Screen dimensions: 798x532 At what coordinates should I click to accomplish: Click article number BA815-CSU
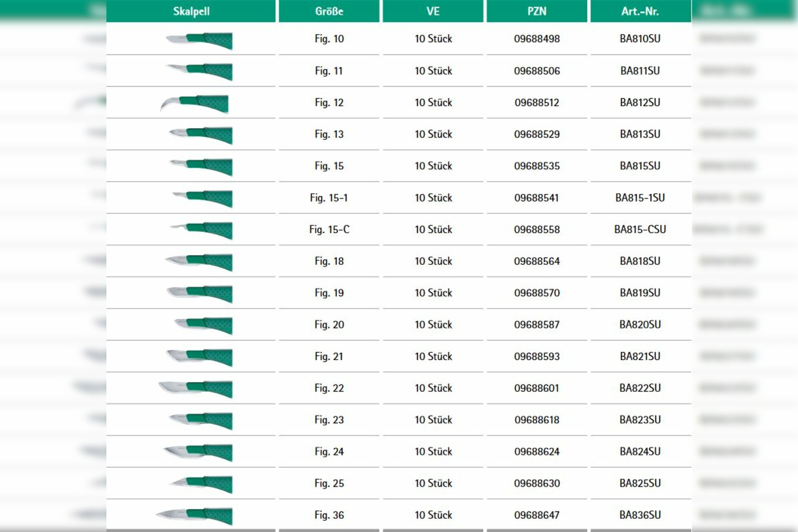tap(640, 229)
